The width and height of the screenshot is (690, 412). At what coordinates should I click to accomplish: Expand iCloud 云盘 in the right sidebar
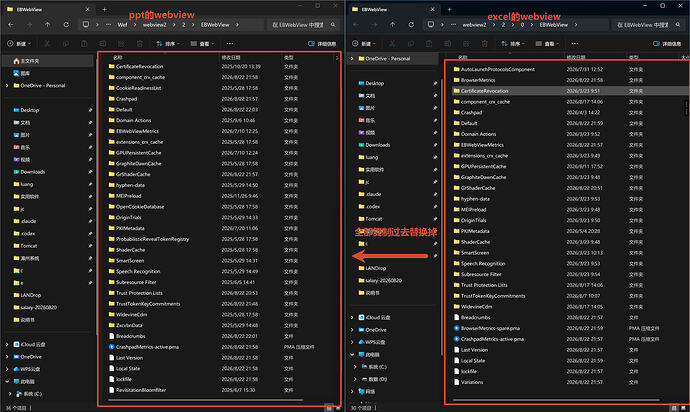(352, 317)
